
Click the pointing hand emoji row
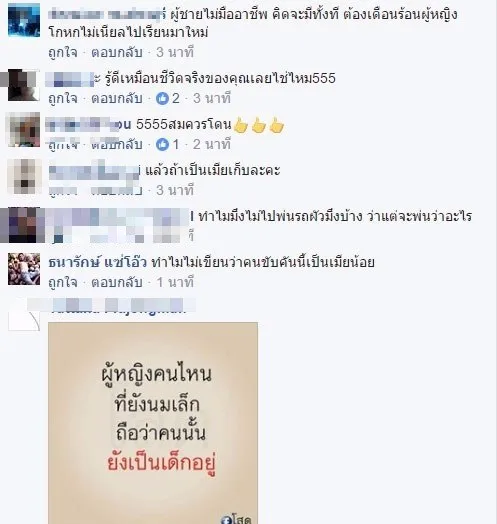point(259,126)
